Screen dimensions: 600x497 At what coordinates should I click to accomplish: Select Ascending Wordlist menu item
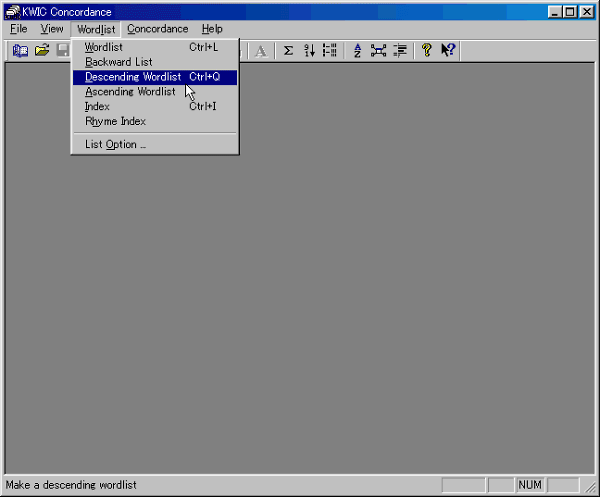(155, 92)
